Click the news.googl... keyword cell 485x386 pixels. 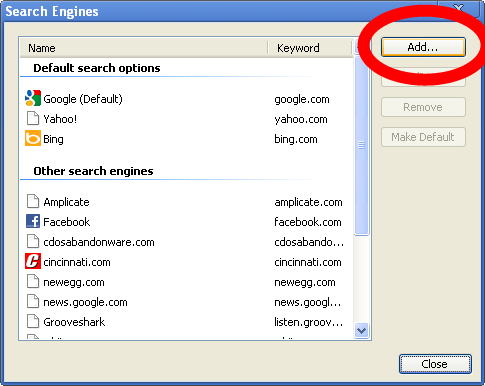tap(308, 303)
